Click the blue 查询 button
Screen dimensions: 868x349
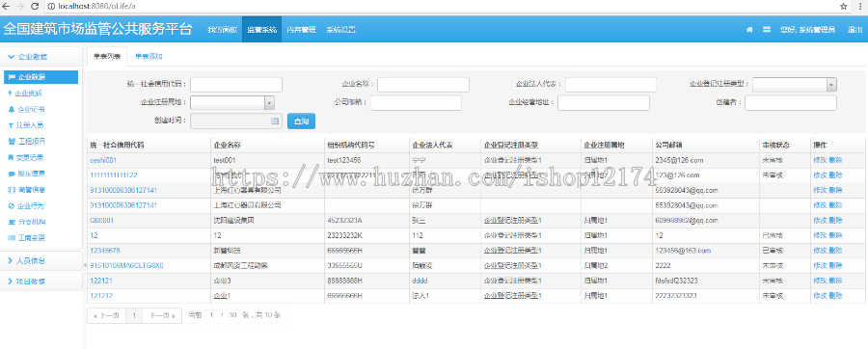click(x=301, y=121)
